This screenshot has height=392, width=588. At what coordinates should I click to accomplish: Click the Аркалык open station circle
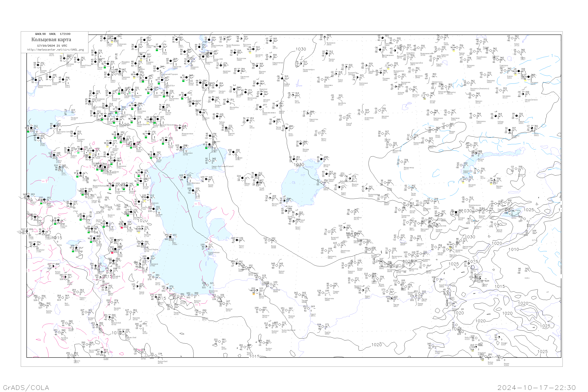tap(379, 111)
